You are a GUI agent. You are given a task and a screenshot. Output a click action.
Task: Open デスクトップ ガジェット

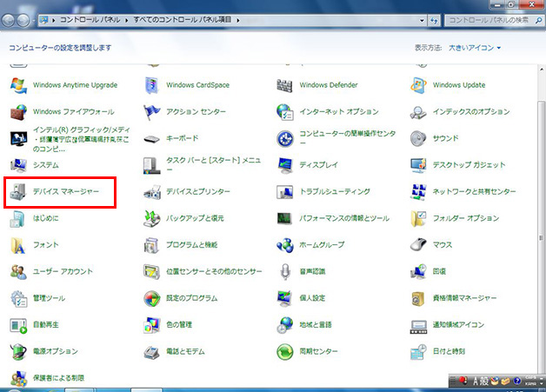[x=457, y=165]
